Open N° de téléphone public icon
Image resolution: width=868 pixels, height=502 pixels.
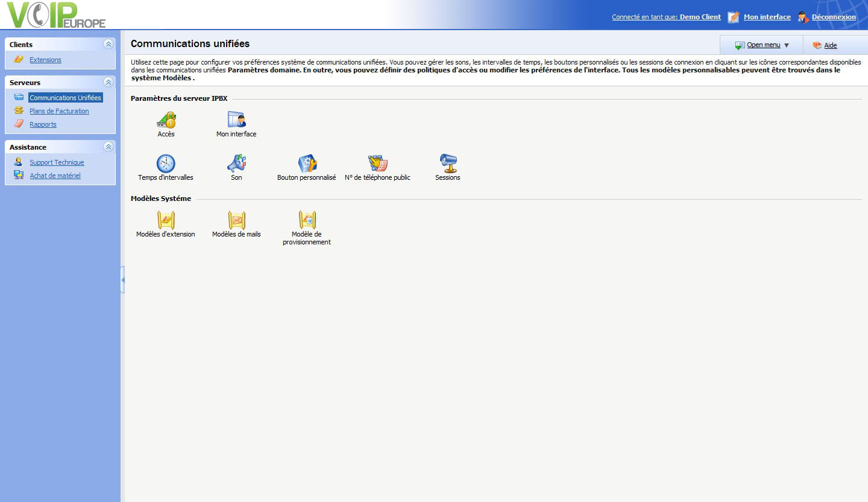click(x=377, y=164)
